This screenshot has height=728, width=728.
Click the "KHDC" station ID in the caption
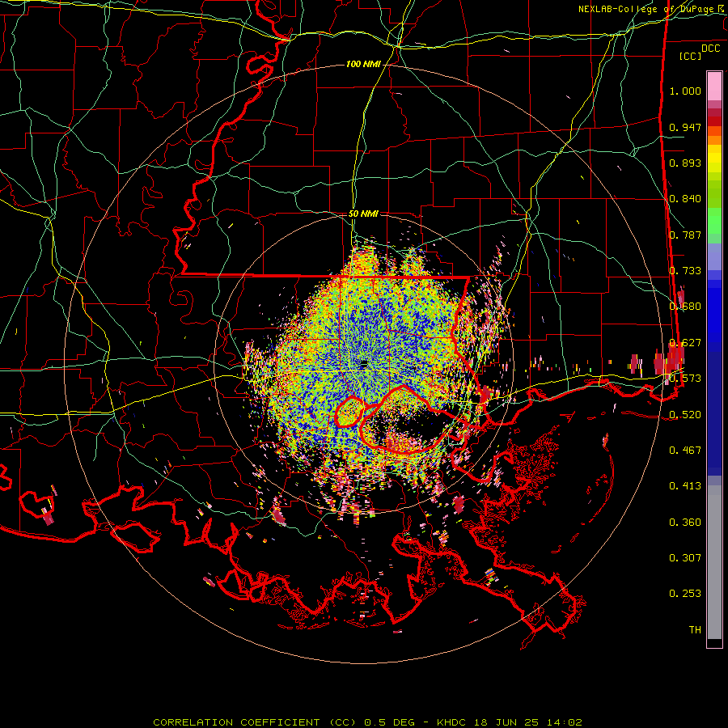coord(451,722)
